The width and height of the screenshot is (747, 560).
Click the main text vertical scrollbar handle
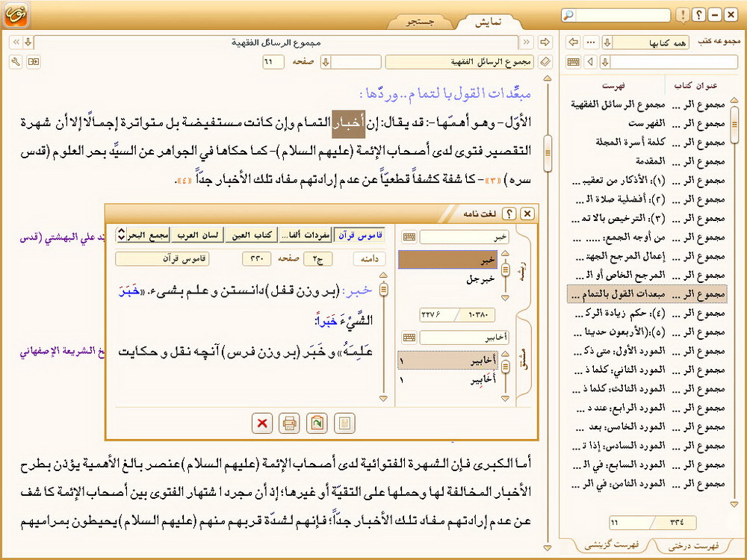(x=548, y=153)
